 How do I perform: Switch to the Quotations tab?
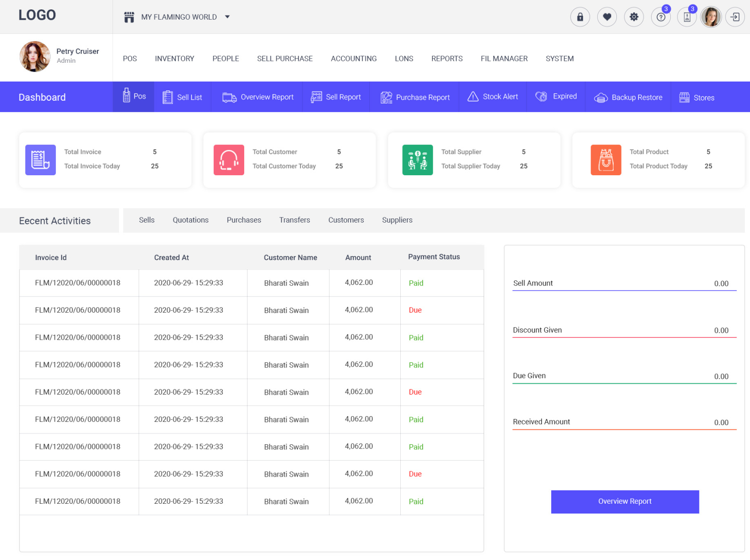(x=190, y=220)
